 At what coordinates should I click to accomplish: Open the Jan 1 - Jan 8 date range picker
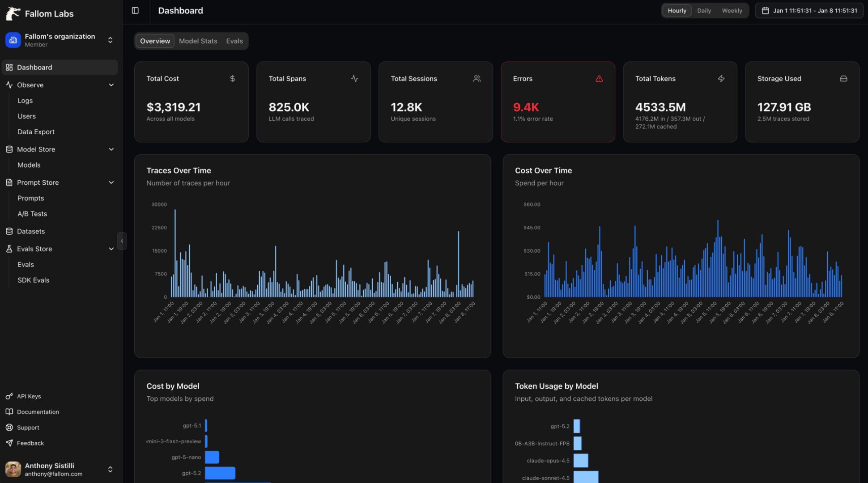click(809, 10)
